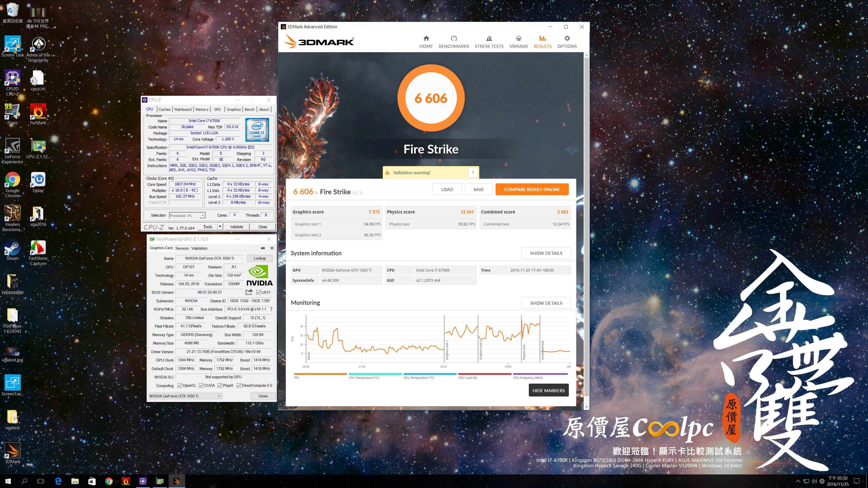
Task: Click teal CPU Temperature legend bar
Action: [x=375, y=374]
